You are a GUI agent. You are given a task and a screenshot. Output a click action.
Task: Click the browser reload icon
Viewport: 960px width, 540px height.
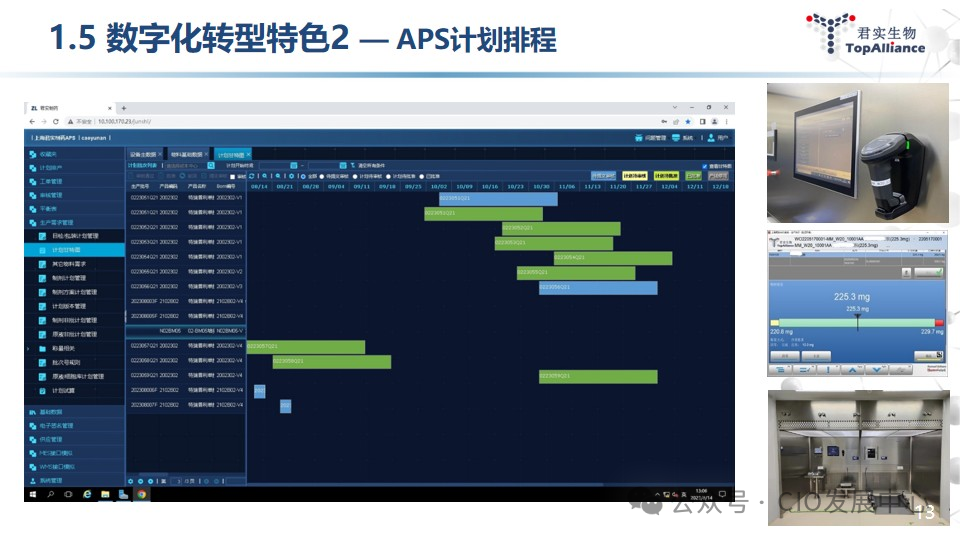56,122
